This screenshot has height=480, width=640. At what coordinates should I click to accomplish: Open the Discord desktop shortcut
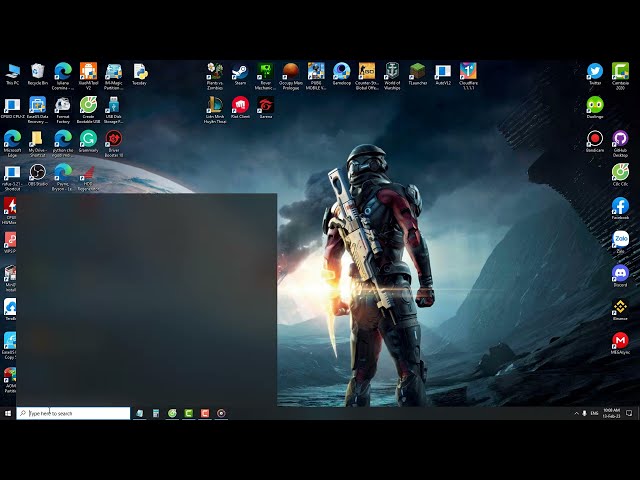[x=620, y=276]
